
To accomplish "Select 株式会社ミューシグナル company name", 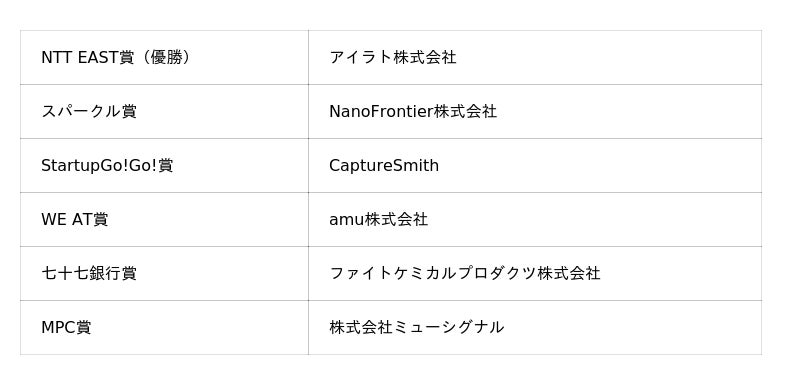I will click(x=416, y=328).
